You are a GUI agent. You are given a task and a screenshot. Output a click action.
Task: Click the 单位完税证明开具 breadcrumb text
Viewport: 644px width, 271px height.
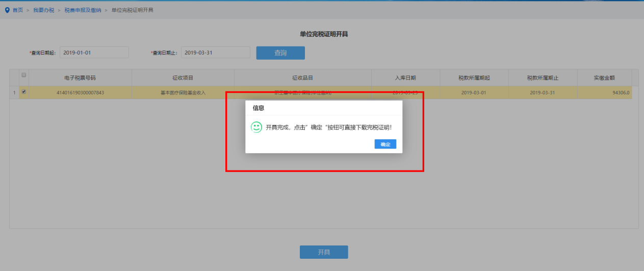coord(132,10)
